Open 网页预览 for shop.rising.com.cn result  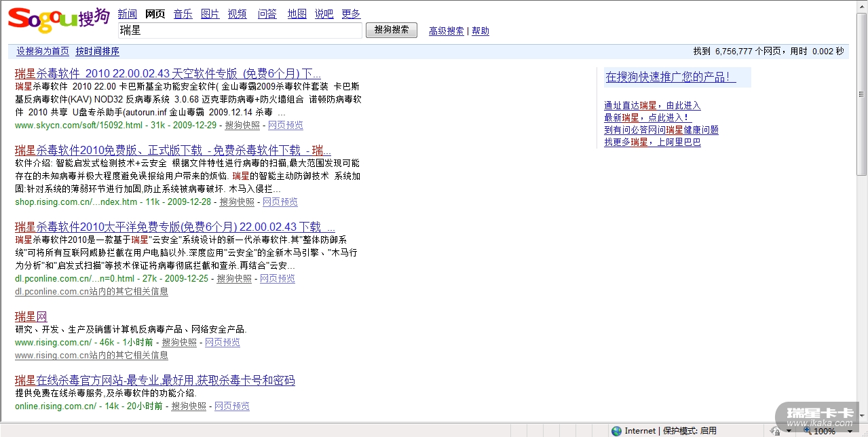280,202
